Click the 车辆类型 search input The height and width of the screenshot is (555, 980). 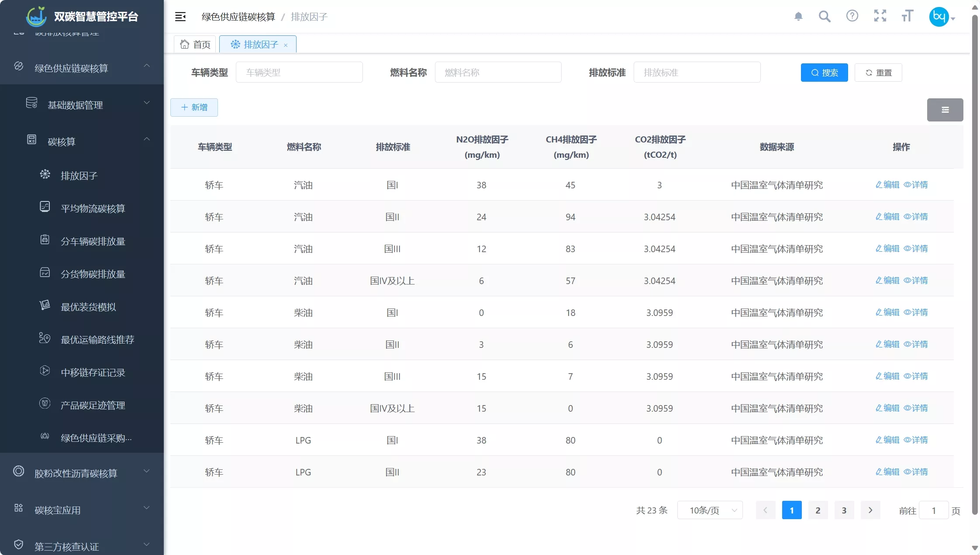[299, 72]
